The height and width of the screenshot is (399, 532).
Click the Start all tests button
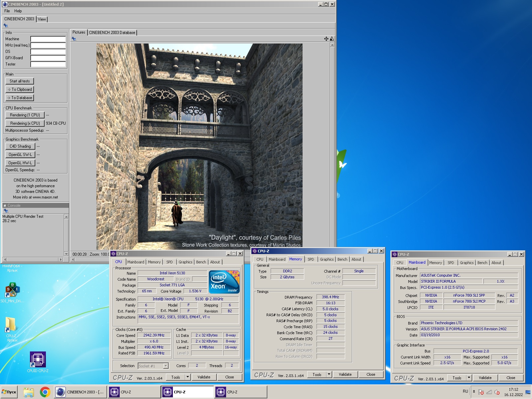pyautogui.click(x=20, y=81)
